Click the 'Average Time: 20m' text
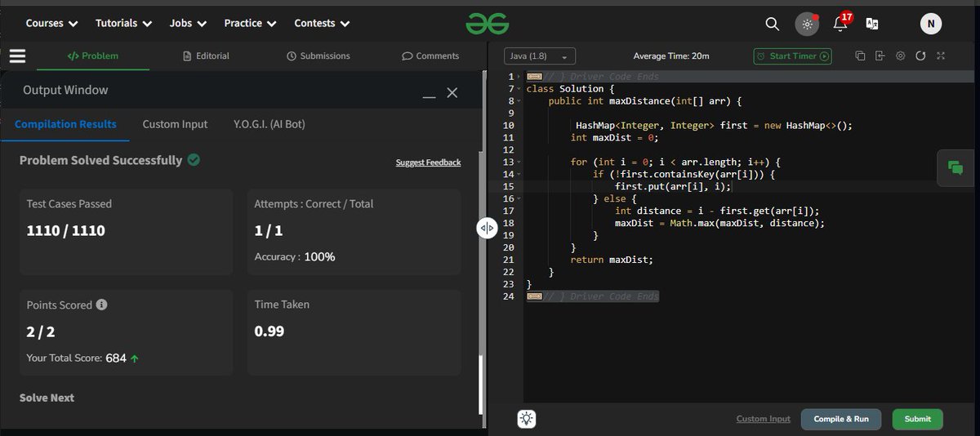This screenshot has height=436, width=980. [671, 56]
